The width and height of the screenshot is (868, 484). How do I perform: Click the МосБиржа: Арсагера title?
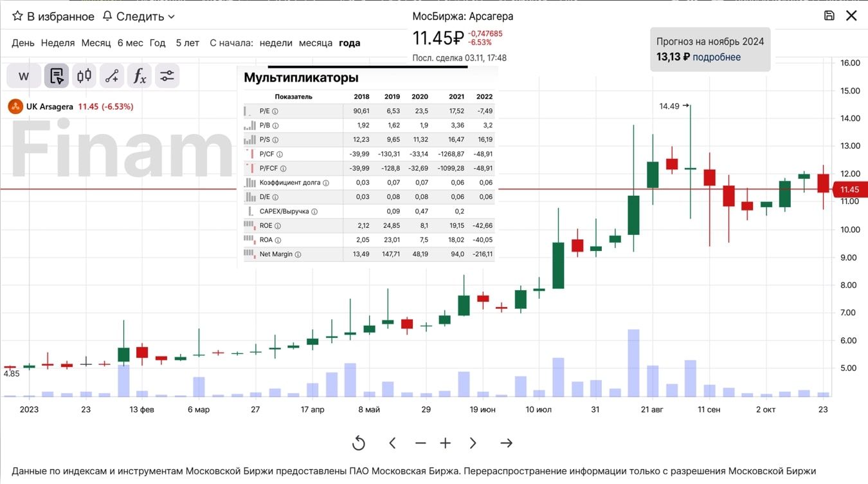point(462,16)
